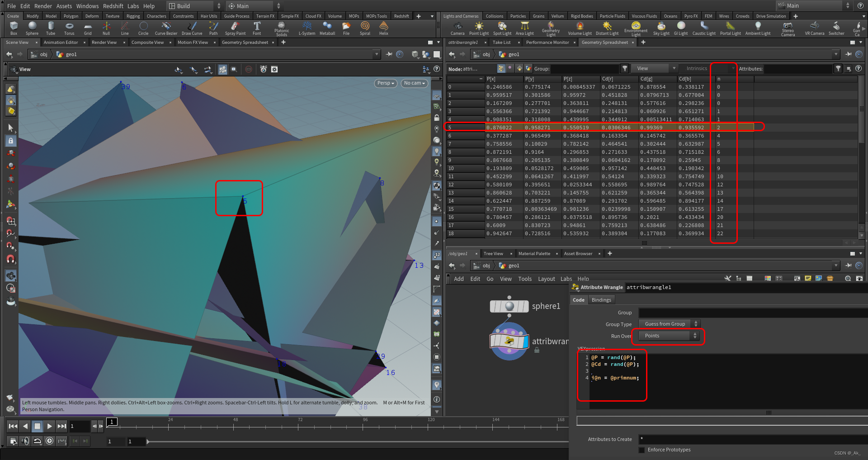This screenshot has height=460, width=868.
Task: Add an Environment Light from the shelf
Action: (x=636, y=28)
